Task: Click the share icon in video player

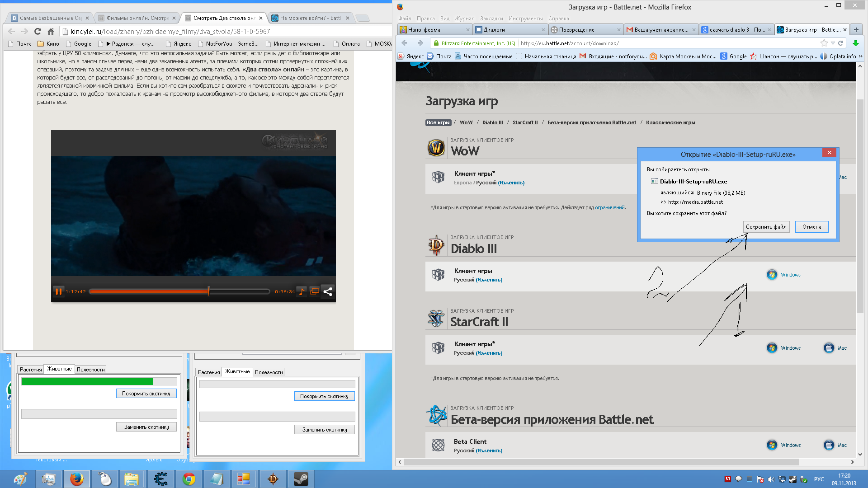Action: 328,291
